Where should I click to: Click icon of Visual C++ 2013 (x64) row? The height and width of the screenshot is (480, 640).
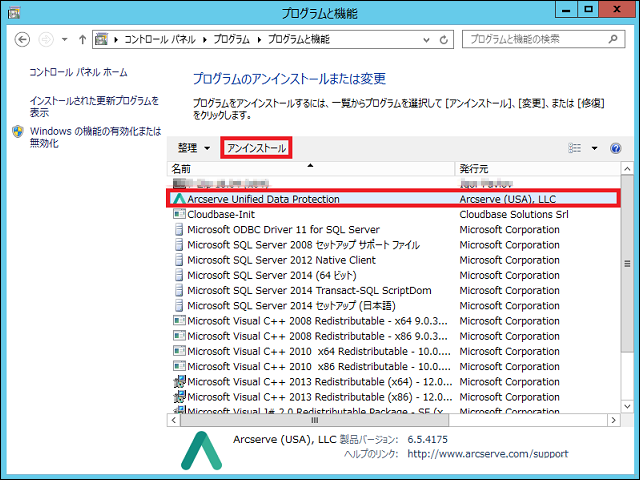click(x=179, y=382)
